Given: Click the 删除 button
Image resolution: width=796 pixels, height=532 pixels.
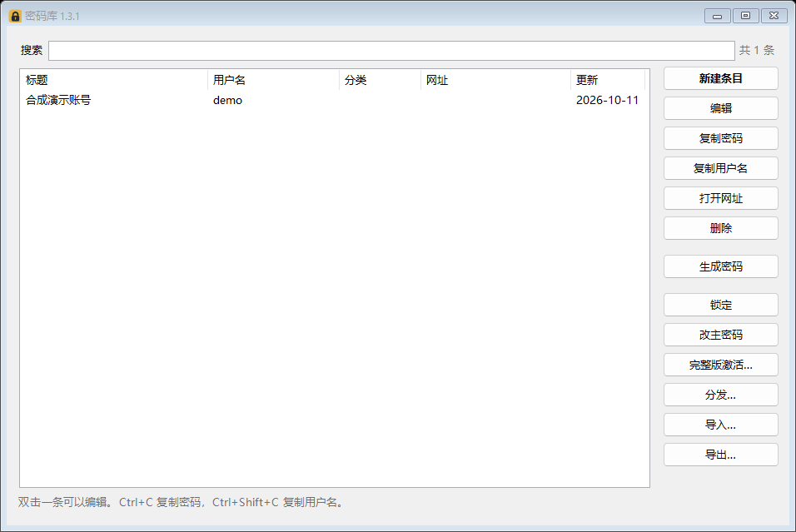Looking at the screenshot, I should 720,228.
